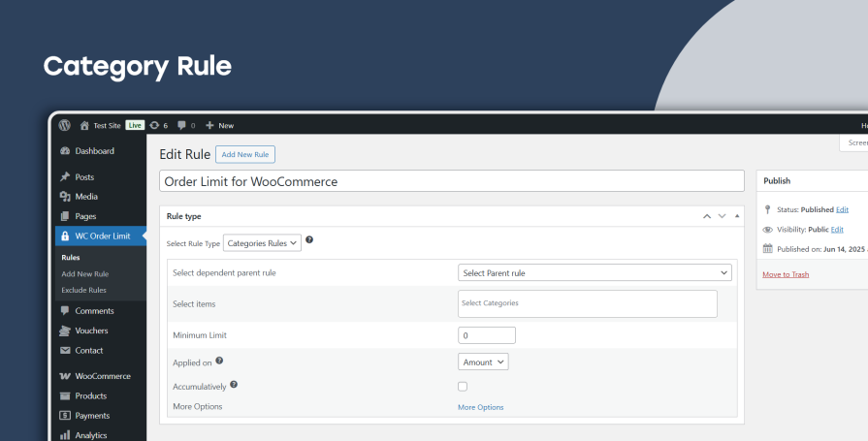Toggle the Accumulatively checkbox

pyautogui.click(x=463, y=387)
